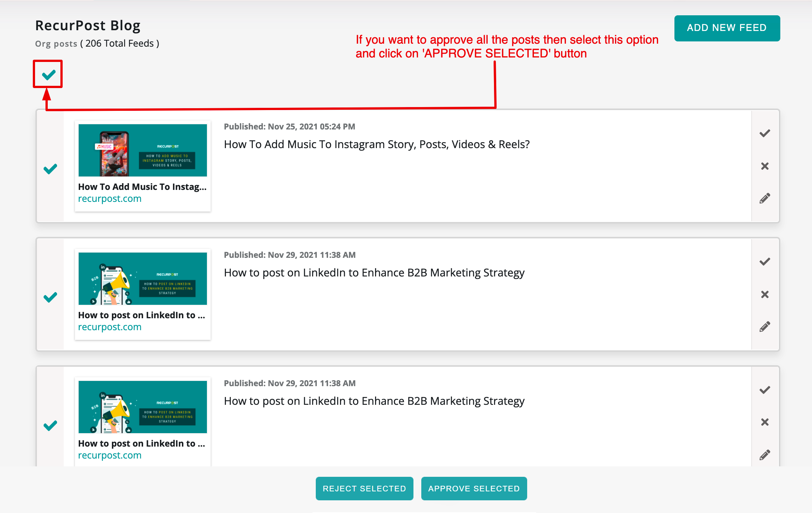Select the middle 'How to post on LinkedIn' title
812x513 pixels.
pyautogui.click(x=374, y=273)
